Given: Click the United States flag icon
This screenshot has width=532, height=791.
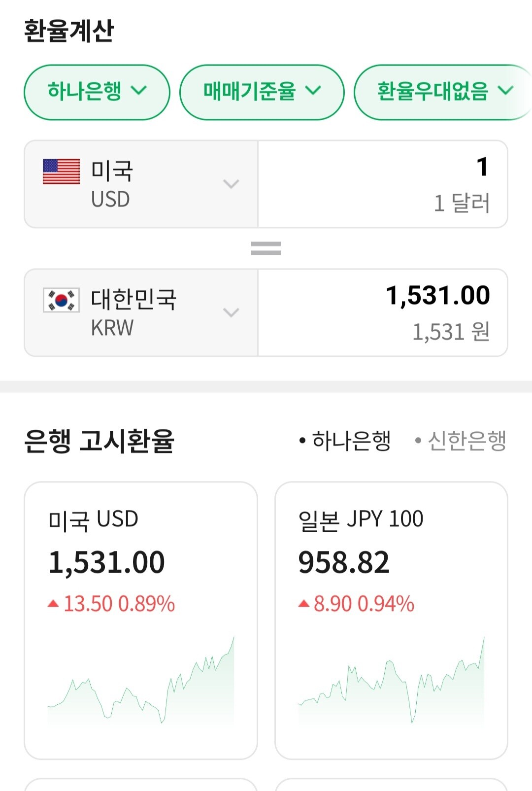Looking at the screenshot, I should click(61, 172).
